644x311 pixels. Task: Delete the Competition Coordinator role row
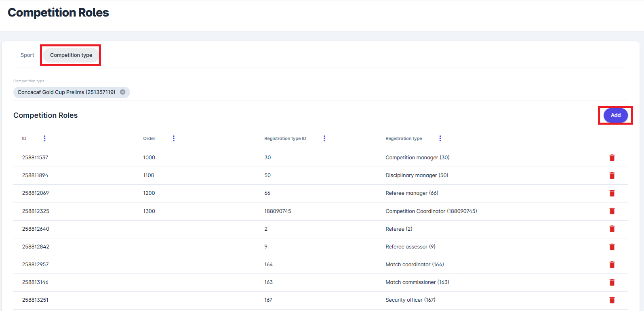click(x=612, y=211)
